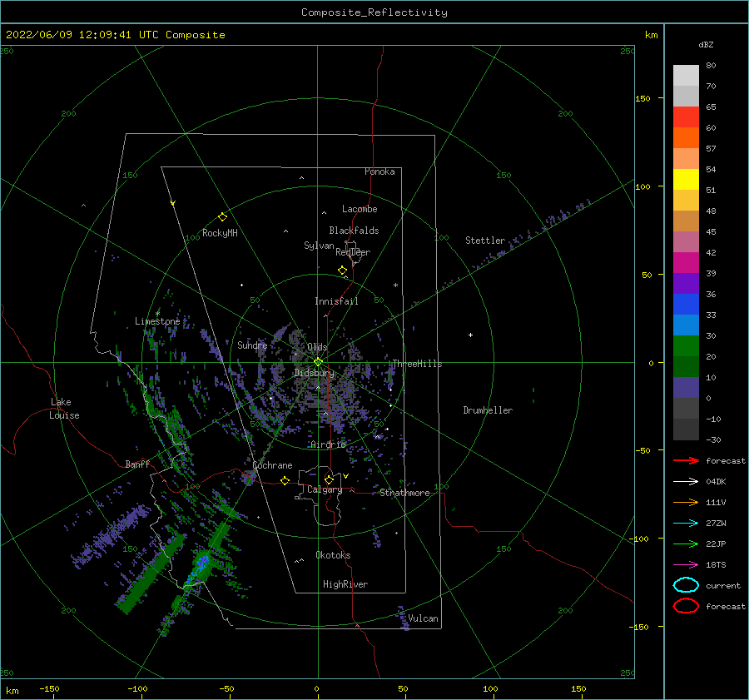This screenshot has width=749, height=700.
Task: Click the orange 111V arrow legend icon
Action: (x=686, y=502)
